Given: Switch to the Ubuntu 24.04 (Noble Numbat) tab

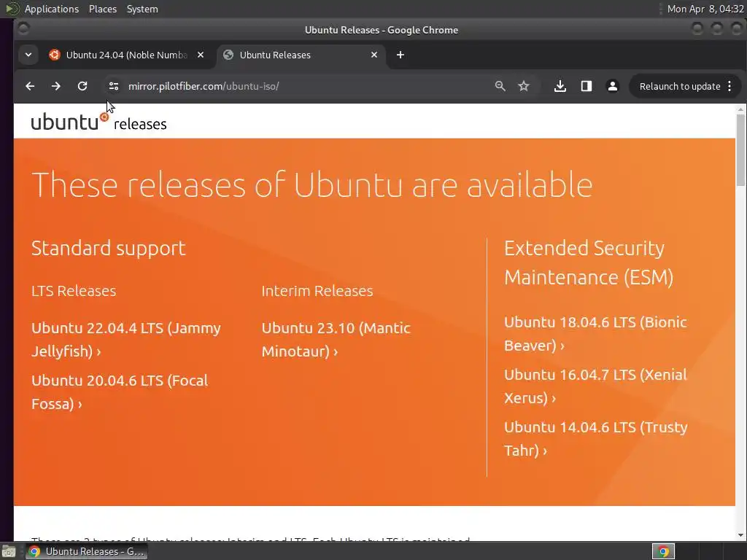Looking at the screenshot, I should click(x=126, y=55).
